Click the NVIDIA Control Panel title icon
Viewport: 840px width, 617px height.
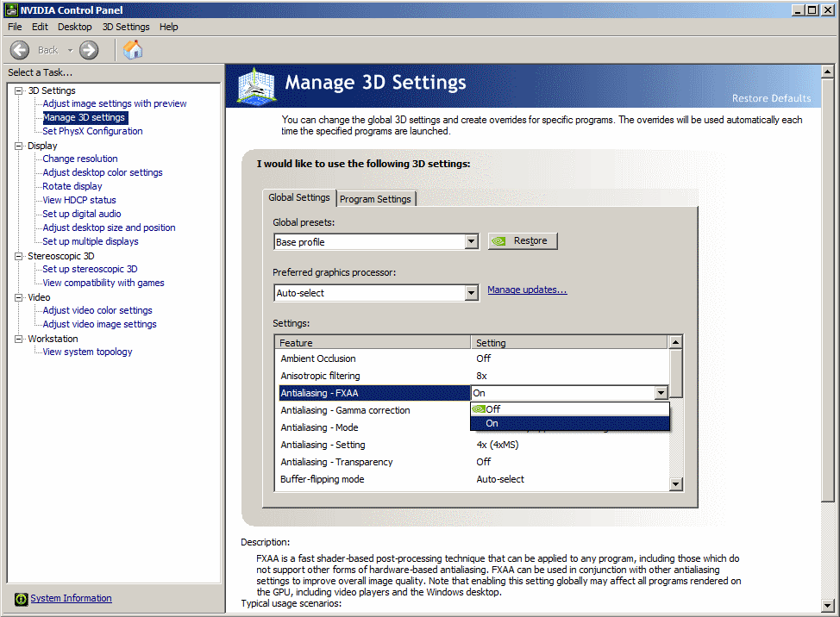[10, 9]
